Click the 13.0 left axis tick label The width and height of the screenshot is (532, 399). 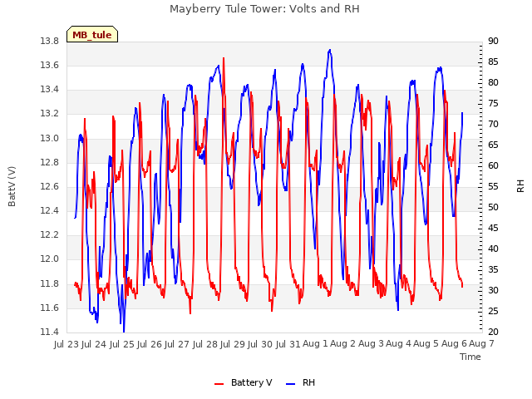pyautogui.click(x=49, y=139)
